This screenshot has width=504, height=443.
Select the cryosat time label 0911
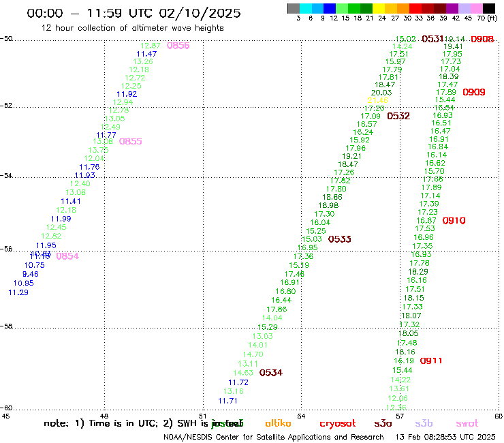[431, 361]
